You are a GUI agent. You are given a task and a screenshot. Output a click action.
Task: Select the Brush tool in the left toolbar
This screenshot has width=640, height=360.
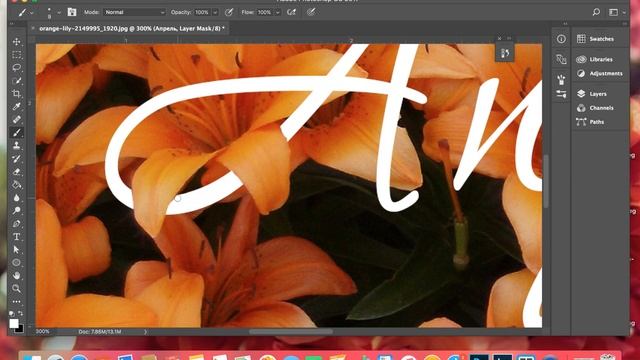pos(16,133)
